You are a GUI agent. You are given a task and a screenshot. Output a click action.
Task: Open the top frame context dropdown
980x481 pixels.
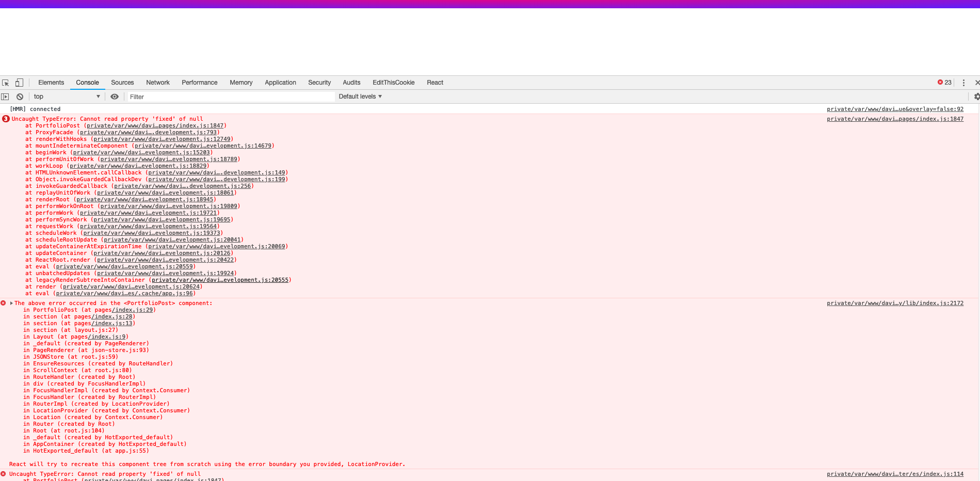67,97
